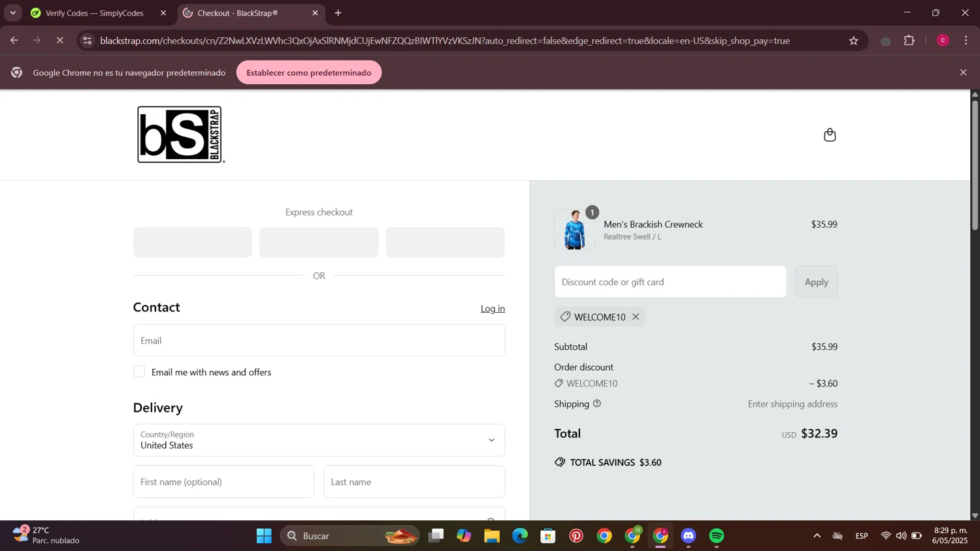
Task: Click Establecer como predeterminado button
Action: pyautogui.click(x=309, y=72)
